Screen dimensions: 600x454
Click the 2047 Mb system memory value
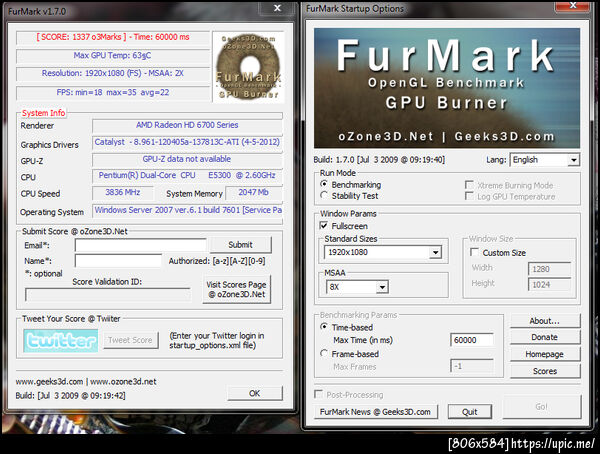[254, 192]
